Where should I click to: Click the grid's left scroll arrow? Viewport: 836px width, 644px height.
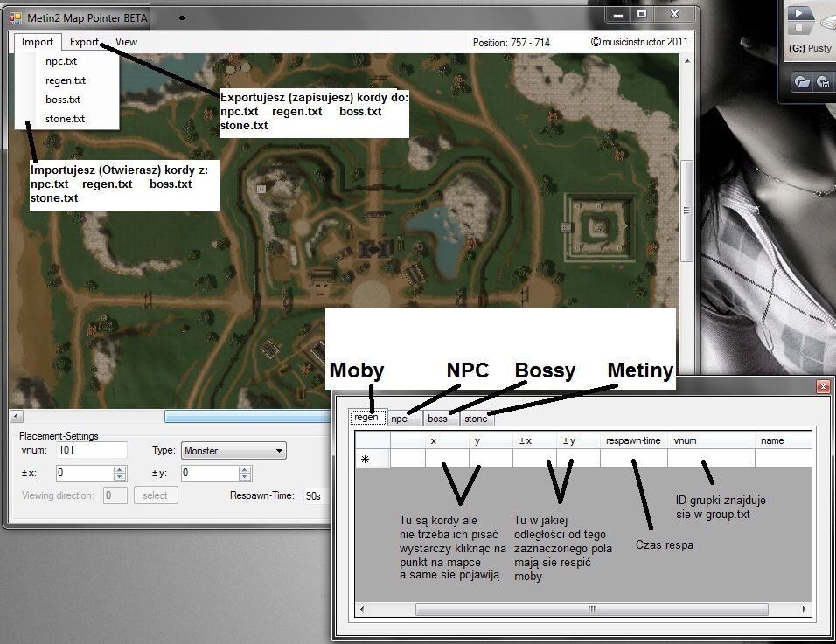[x=362, y=609]
